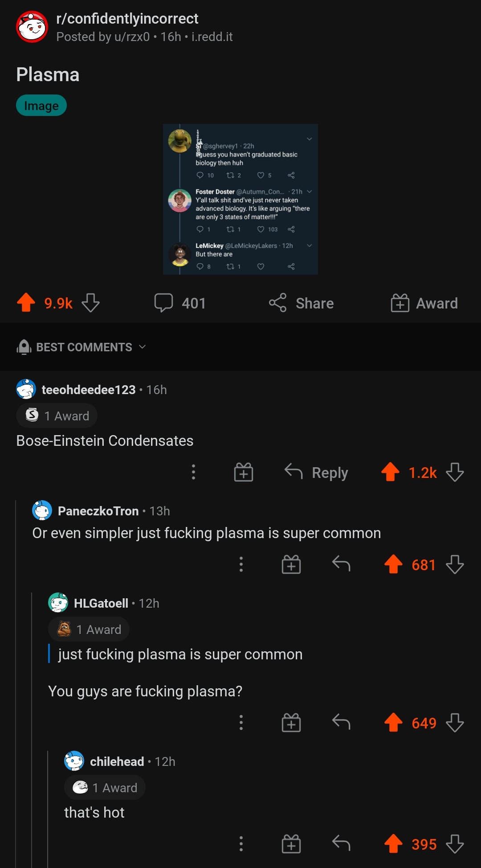The image size is (481, 868).
Task: Upvote HLGatoell's comment showing 649
Action: coord(393,722)
